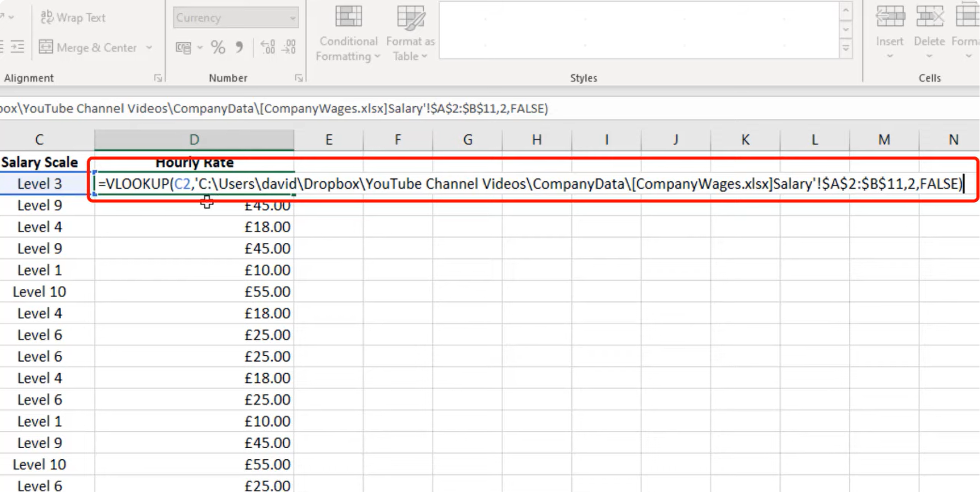Select column I header

point(607,140)
